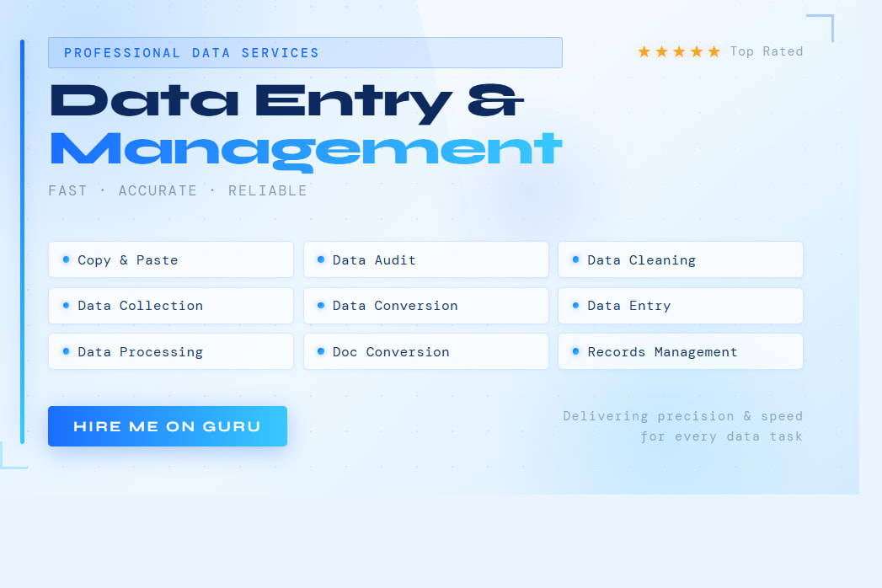Select the Data Entry service card
This screenshot has height=588, width=882.
click(681, 306)
